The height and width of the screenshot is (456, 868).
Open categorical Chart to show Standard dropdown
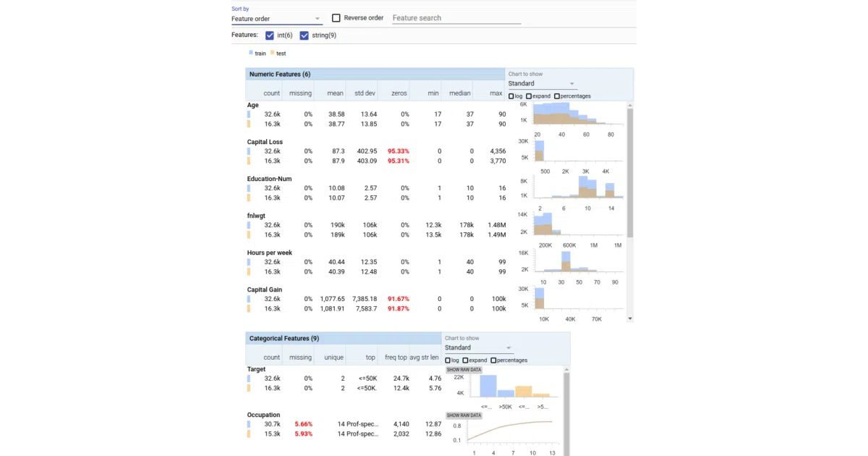(478, 348)
